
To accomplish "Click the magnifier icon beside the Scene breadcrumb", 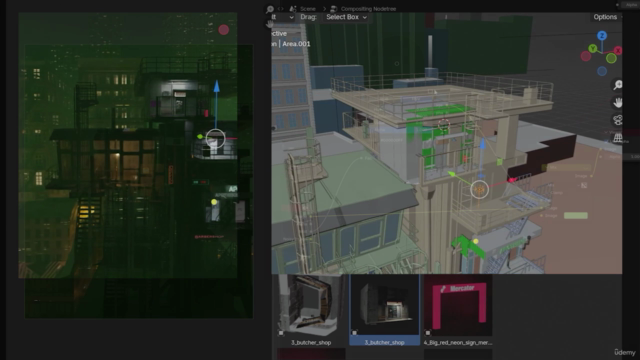I will 270,9.
